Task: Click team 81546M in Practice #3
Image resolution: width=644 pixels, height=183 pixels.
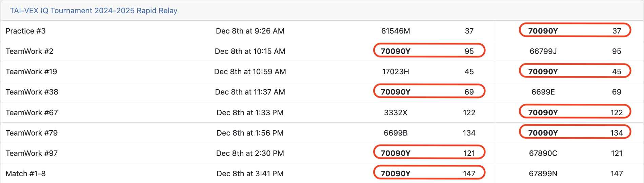Action: tap(396, 31)
